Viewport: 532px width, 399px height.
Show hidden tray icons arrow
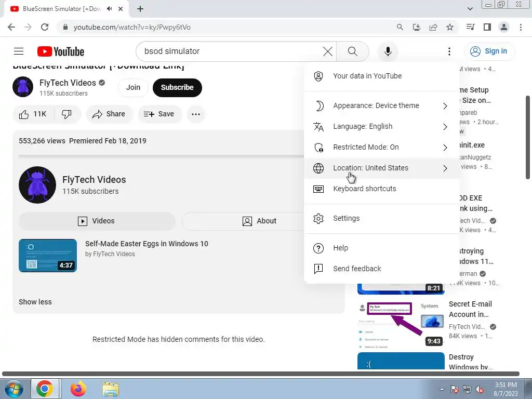[x=442, y=389]
